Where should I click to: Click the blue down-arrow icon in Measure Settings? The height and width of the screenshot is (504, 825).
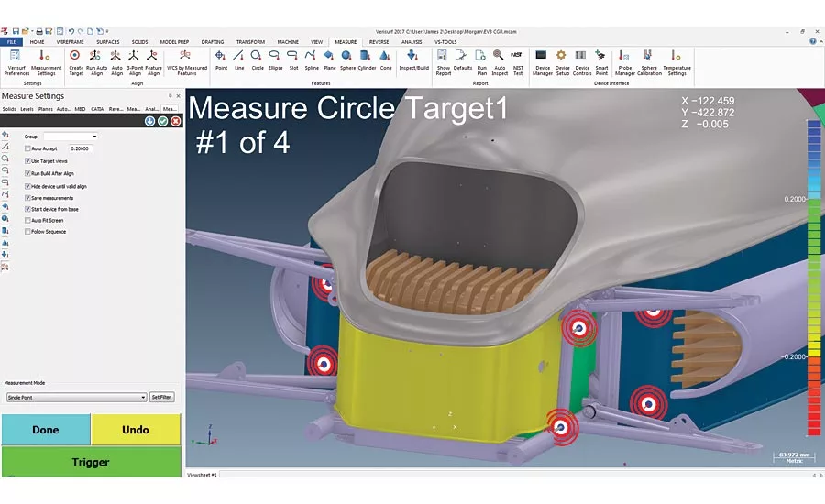click(x=149, y=122)
